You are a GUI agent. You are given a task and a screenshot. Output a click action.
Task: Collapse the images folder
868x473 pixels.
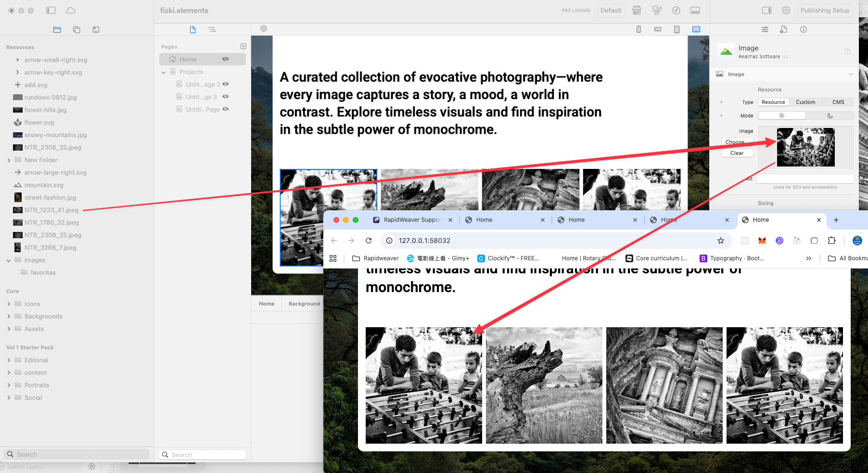[x=9, y=260]
